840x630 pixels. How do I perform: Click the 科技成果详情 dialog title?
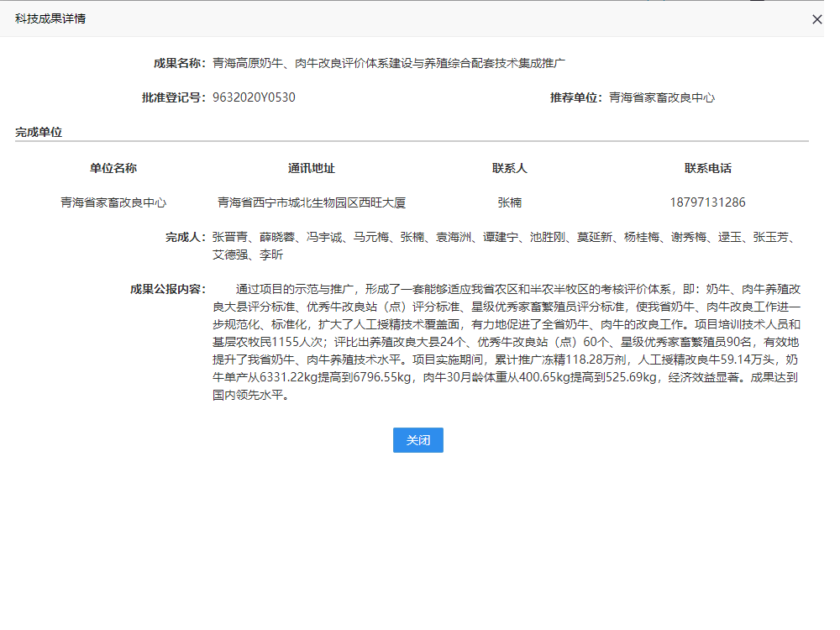tap(50, 18)
